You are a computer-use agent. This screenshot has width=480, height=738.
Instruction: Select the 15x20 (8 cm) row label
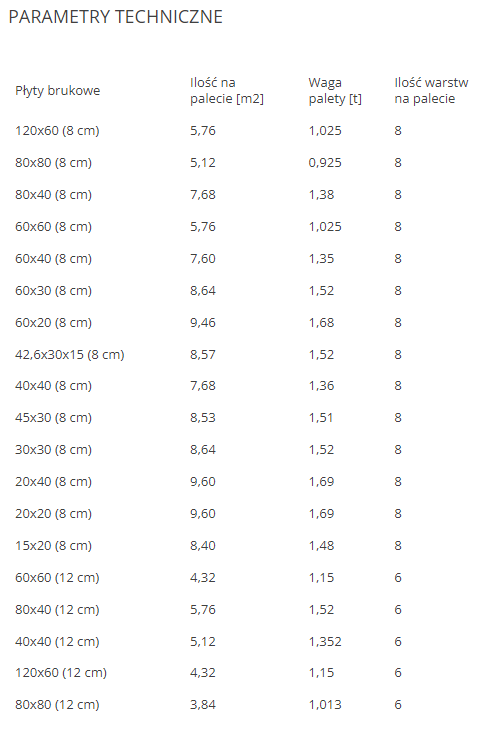pyautogui.click(x=53, y=545)
